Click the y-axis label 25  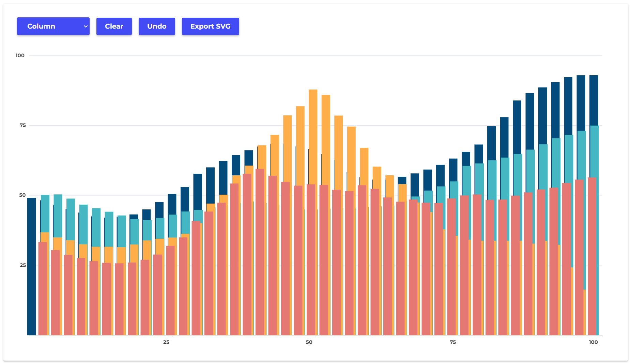click(x=22, y=265)
